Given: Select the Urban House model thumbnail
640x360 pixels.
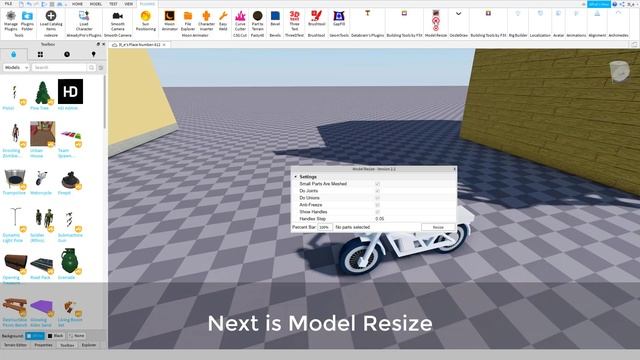Looking at the screenshot, I should tap(42, 134).
